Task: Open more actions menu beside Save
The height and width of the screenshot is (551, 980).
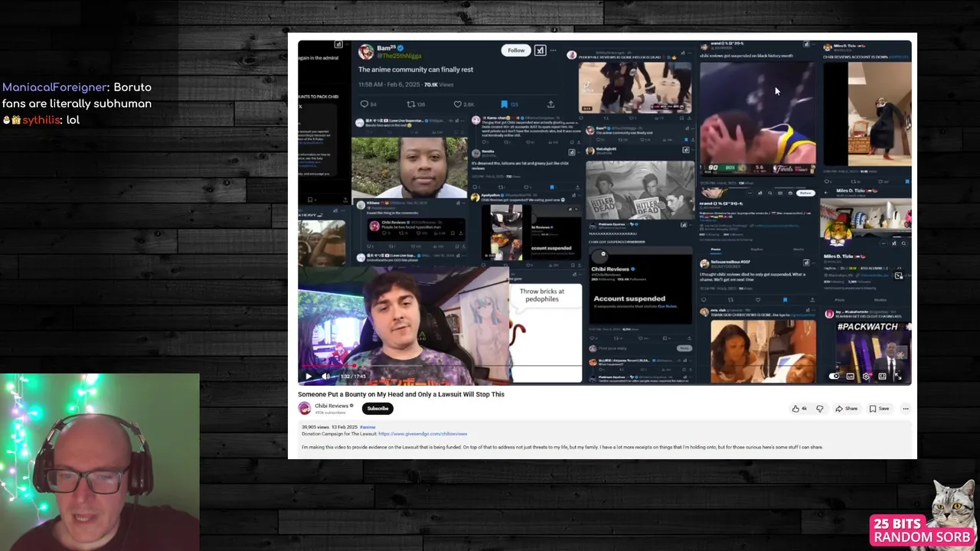Action: coord(905,409)
